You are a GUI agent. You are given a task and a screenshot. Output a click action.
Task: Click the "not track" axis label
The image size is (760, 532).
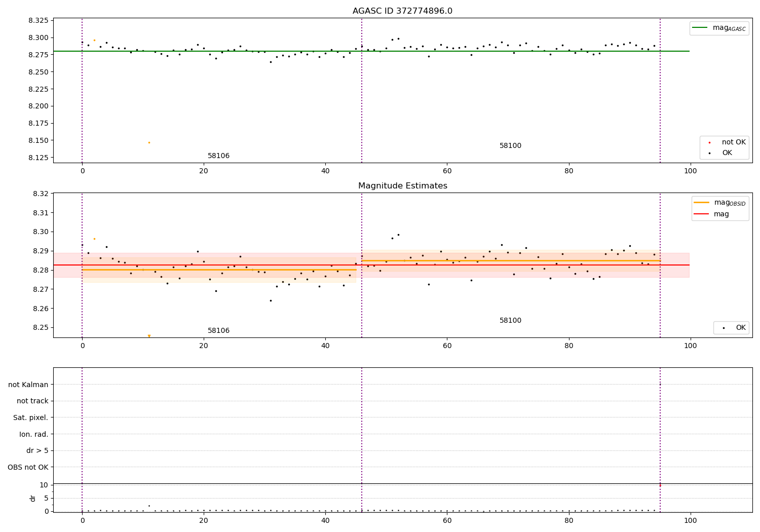click(32, 401)
